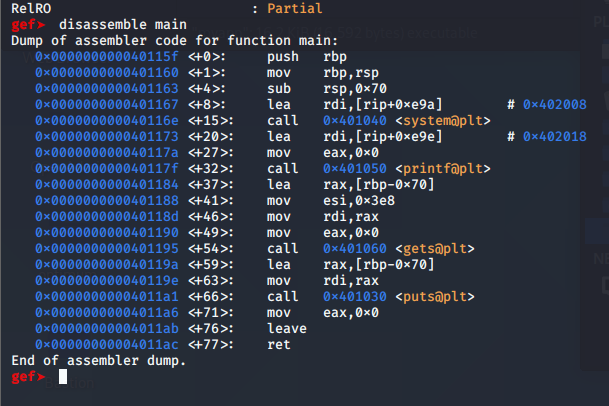Click the 'disassemble main' command text
609x406 pixels.
pos(121,22)
